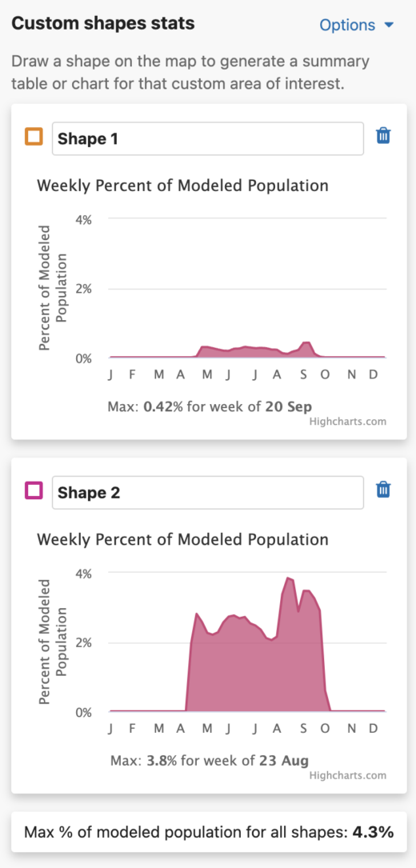Click the orange Shape 1 color square
The height and width of the screenshot is (868, 416).
(x=34, y=137)
